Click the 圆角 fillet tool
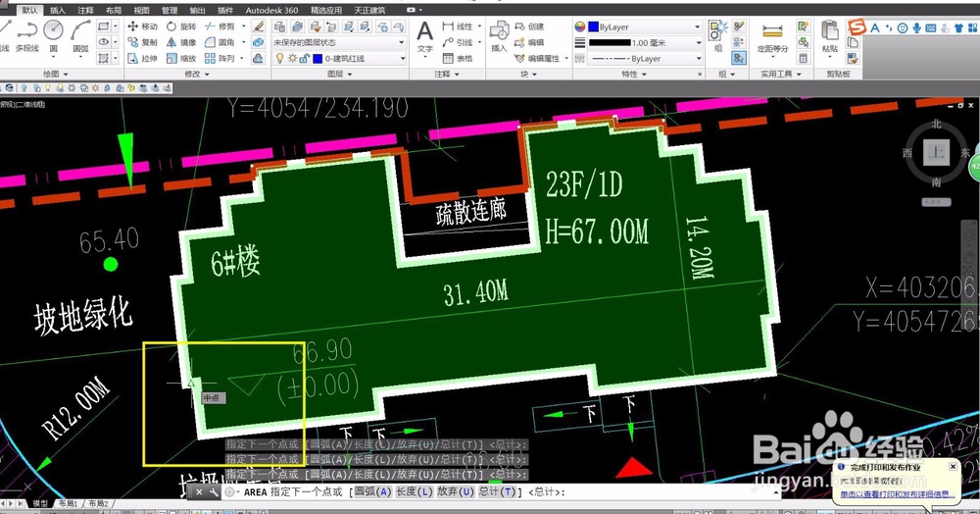The width and height of the screenshot is (980, 514). coord(220,42)
